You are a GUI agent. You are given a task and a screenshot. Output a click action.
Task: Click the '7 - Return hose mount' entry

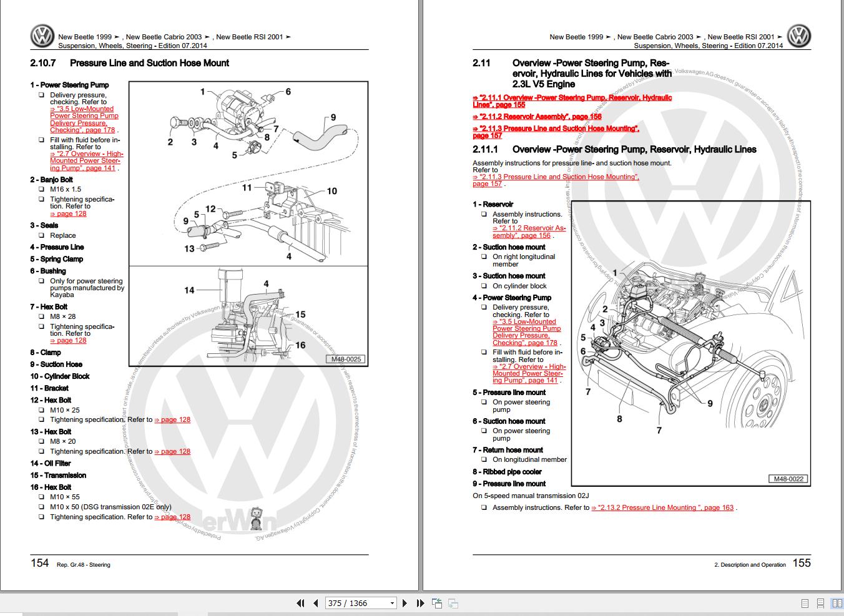coord(508,450)
